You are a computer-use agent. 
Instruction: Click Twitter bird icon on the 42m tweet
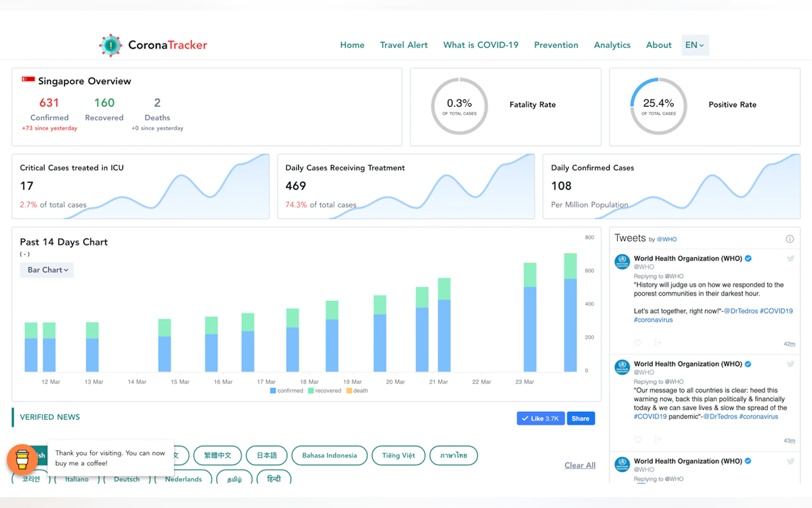pyautogui.click(x=791, y=258)
